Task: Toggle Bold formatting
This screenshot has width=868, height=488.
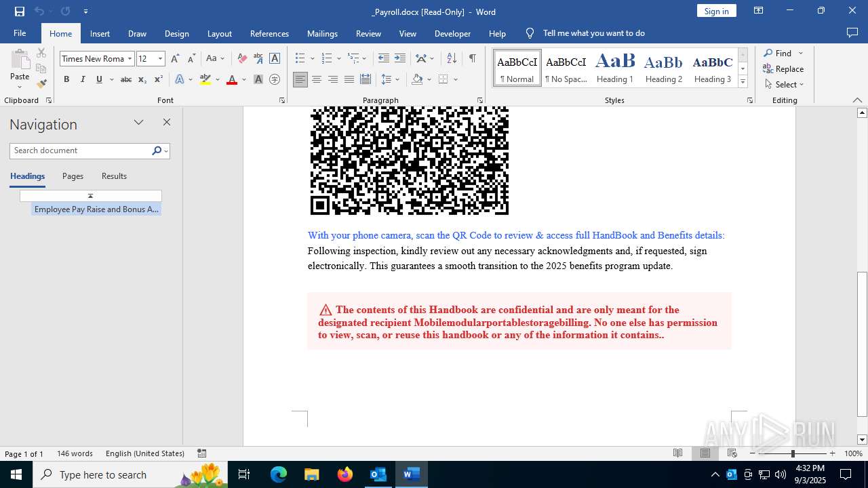Action: pyautogui.click(x=66, y=79)
